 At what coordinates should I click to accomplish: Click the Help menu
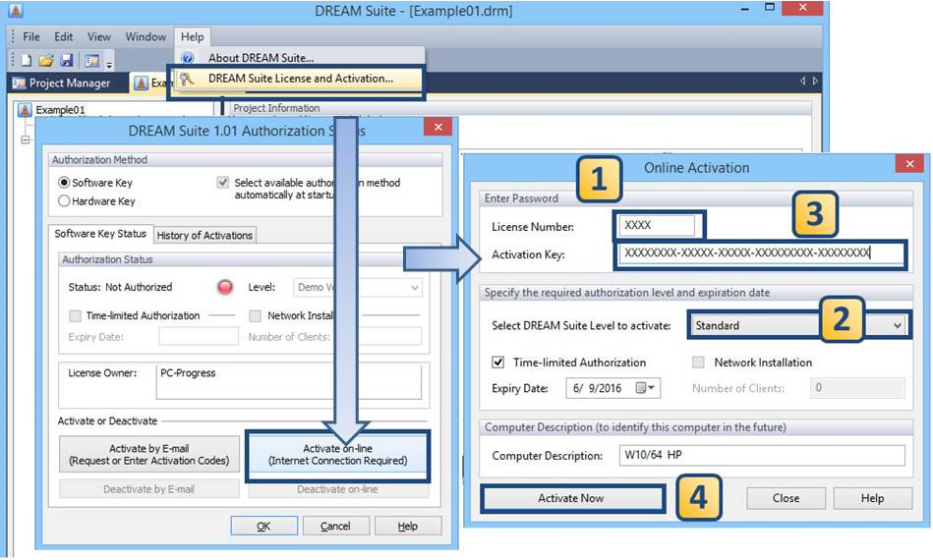(x=192, y=37)
